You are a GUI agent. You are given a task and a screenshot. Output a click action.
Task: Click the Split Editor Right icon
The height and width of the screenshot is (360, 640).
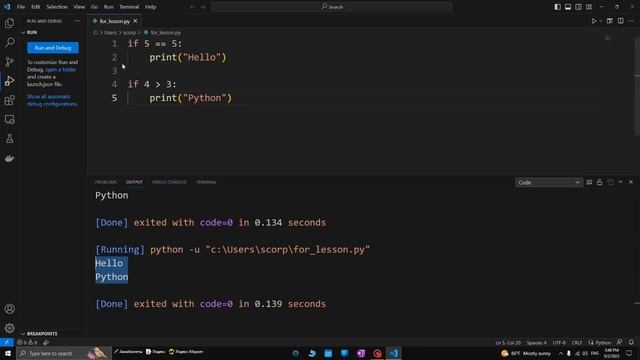click(x=620, y=21)
